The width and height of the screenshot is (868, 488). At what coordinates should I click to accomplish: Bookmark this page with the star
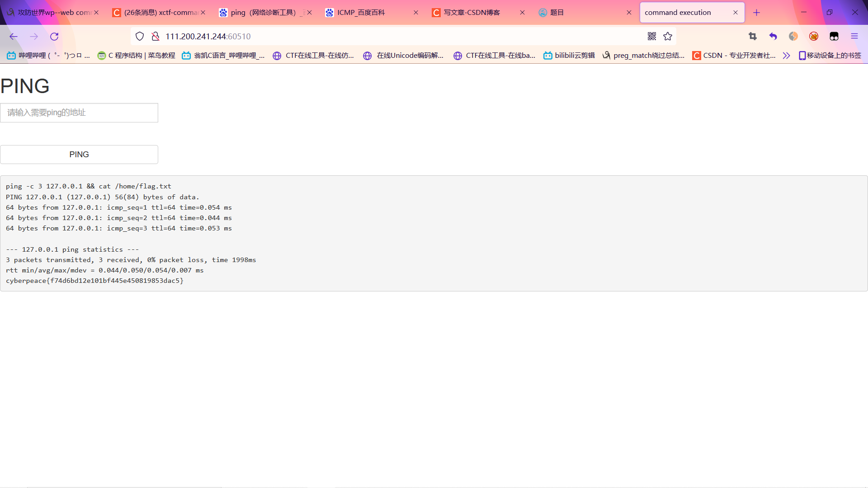click(x=668, y=37)
